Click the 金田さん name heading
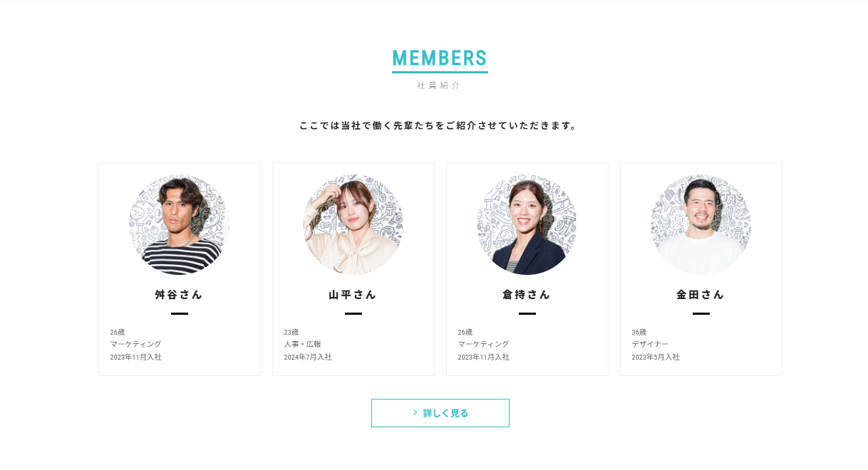 [701, 294]
